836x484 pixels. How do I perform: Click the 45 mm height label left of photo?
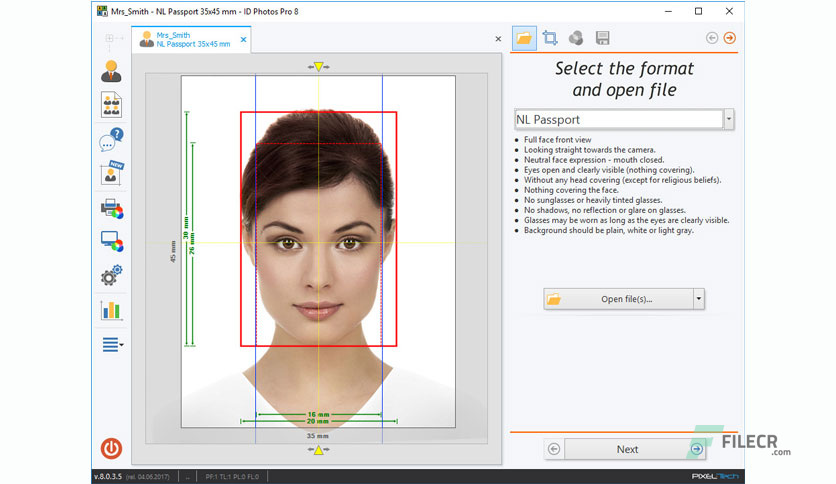(173, 251)
